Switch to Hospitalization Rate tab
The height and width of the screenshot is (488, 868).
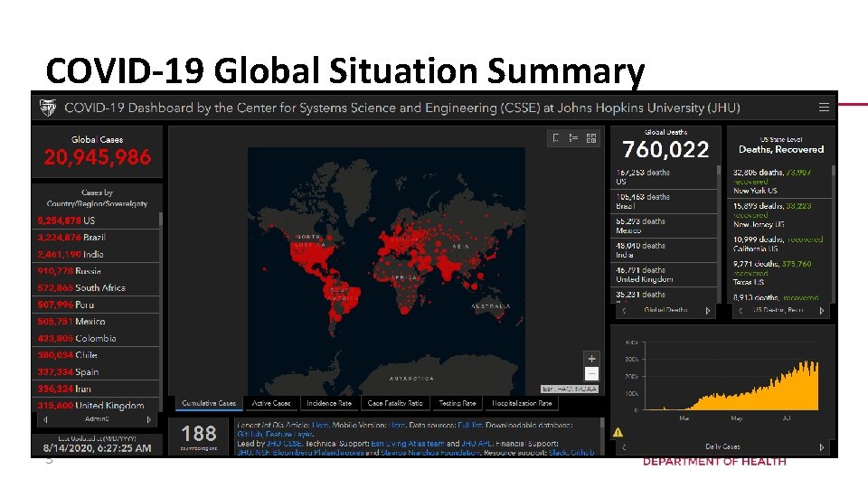pos(522,403)
